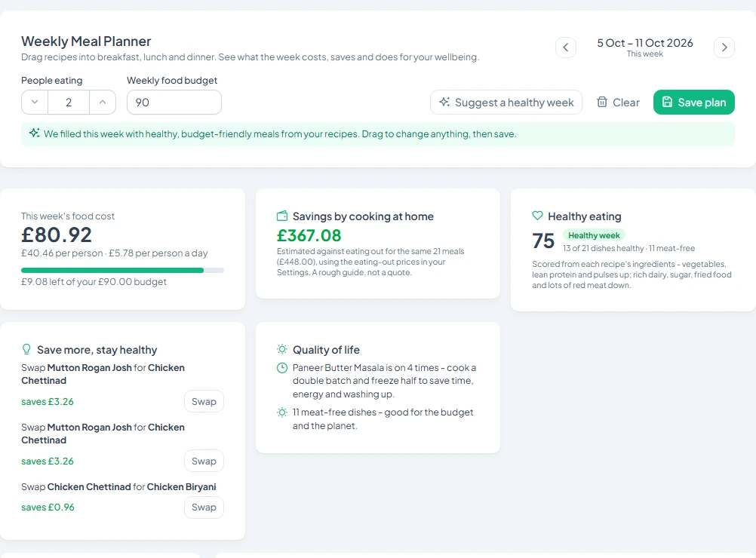Click the 'People eating' label
Screen dimensions: 756x558
[52, 81]
